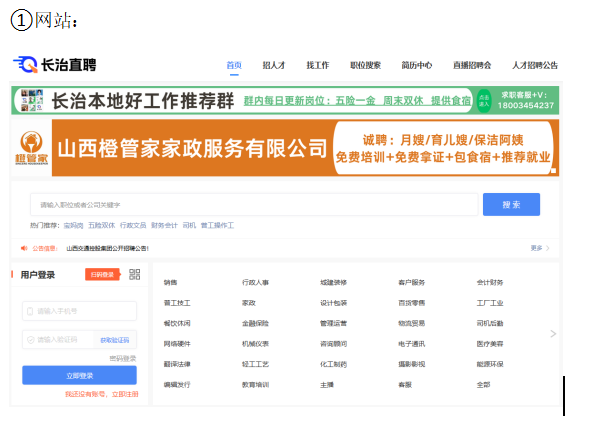The image size is (597, 423).
Task: Select the 电子通讯 job category
Action: [412, 344]
